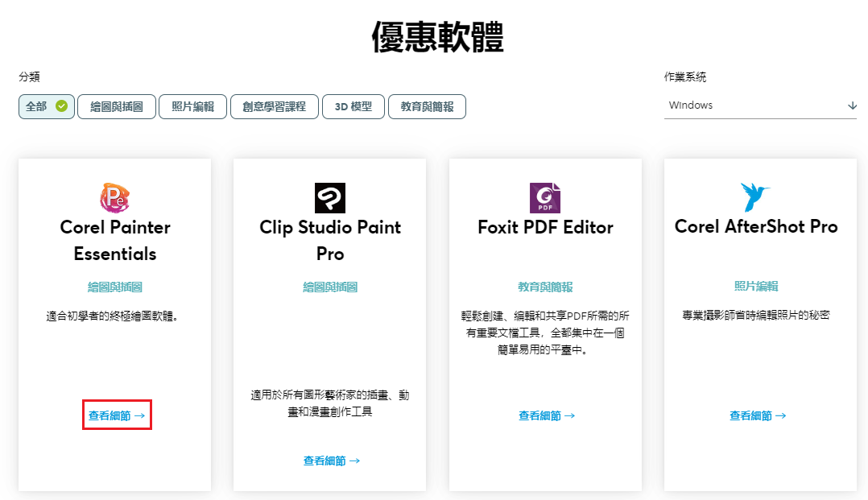Image resolution: width=868 pixels, height=500 pixels.
Task: Click the Corel AfterShot Pro title
Action: point(756,226)
